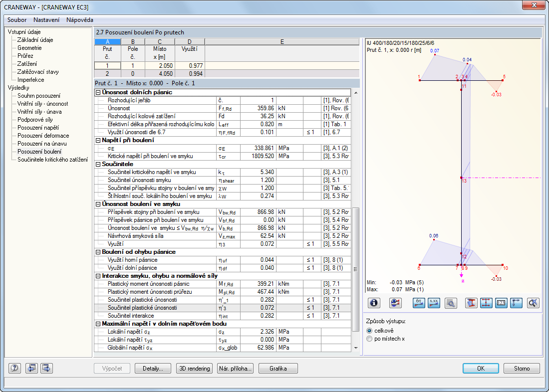Image resolution: width=549 pixels, height=392 pixels.
Task: Click the 3D rendering button
Action: click(195, 369)
